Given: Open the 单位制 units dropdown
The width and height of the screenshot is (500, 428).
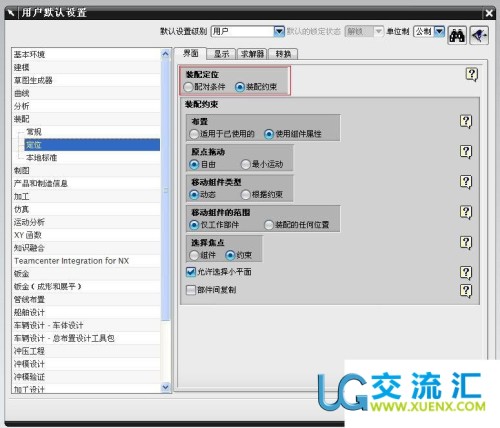Looking at the screenshot, I should point(439,32).
